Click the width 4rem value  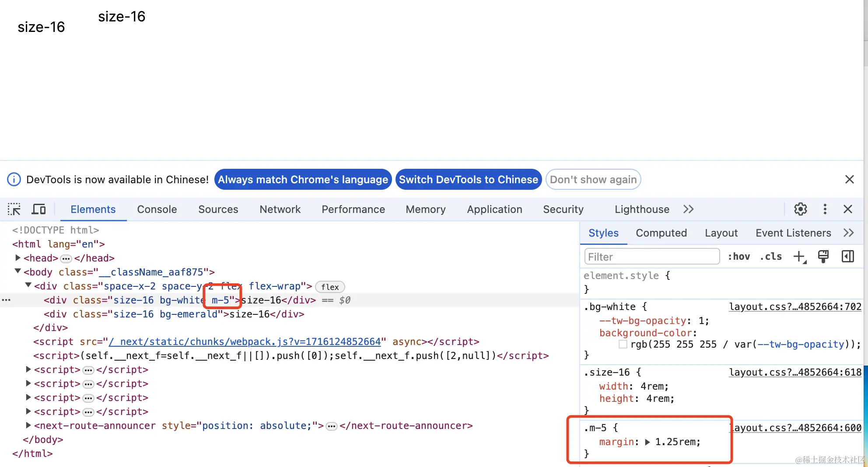click(x=651, y=386)
